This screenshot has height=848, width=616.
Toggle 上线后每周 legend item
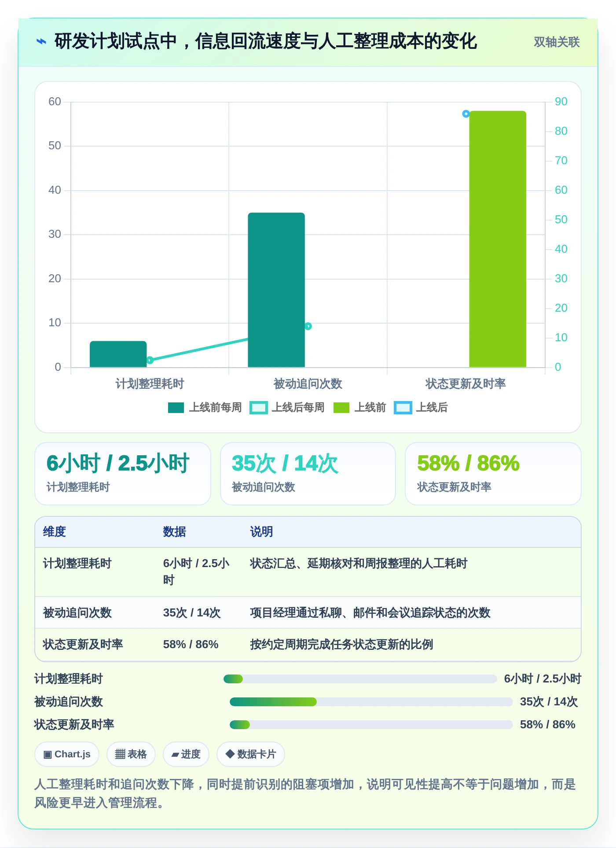(x=287, y=408)
